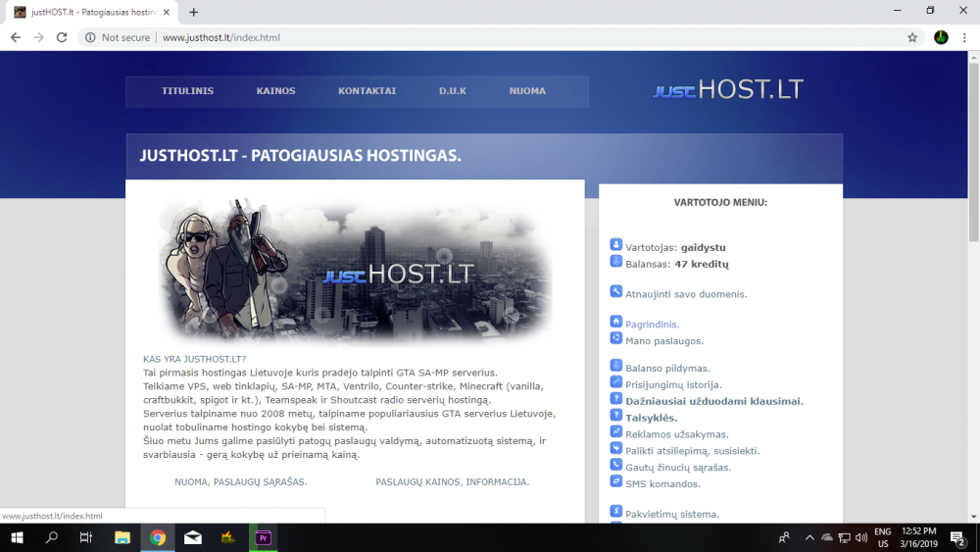Click the 47 kreditų balance text
The height and width of the screenshot is (552, 980).
702,265
